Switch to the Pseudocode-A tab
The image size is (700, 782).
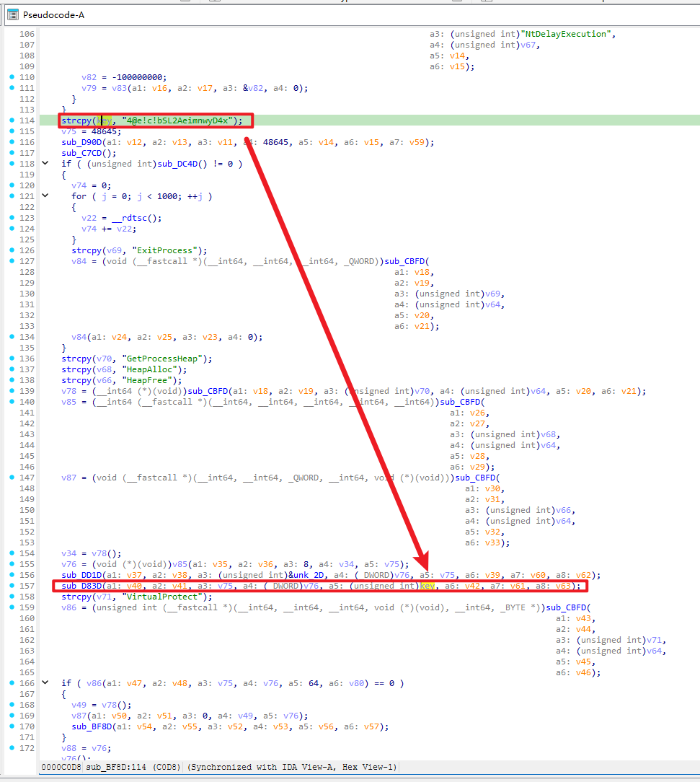(53, 15)
